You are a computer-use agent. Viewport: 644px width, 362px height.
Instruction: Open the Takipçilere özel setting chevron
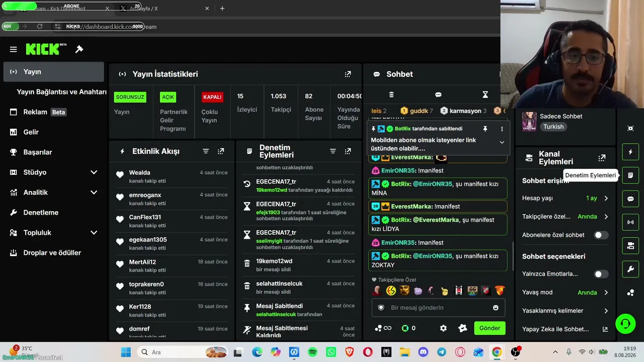click(x=606, y=217)
